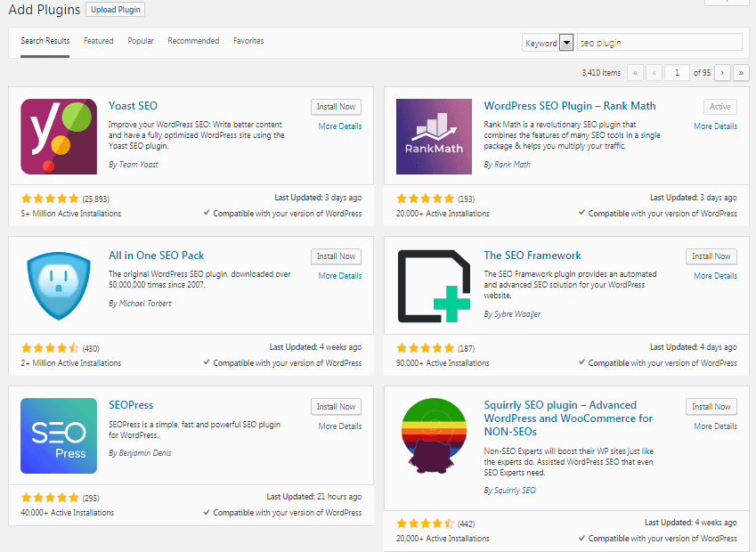Click the 2+ Million Active Installations text

pyautogui.click(x=71, y=363)
